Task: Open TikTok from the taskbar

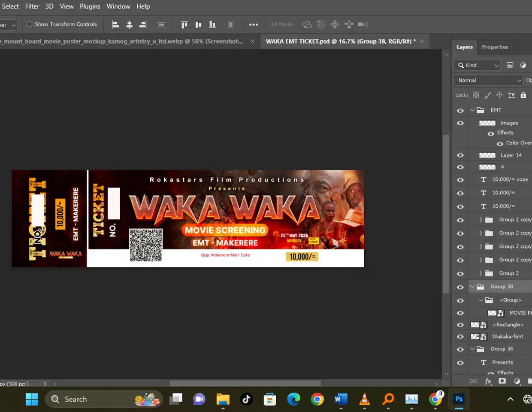Action: [246, 399]
